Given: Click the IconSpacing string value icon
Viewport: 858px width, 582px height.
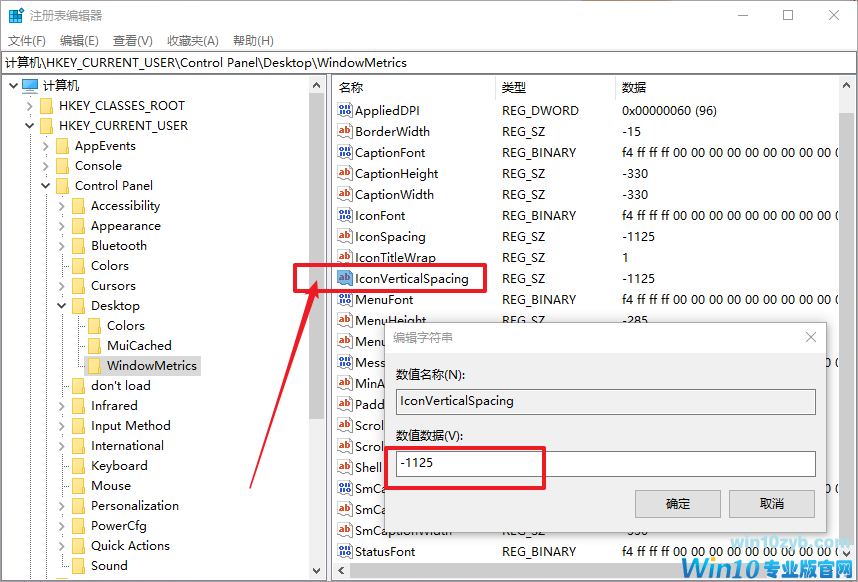Looking at the screenshot, I should point(344,236).
